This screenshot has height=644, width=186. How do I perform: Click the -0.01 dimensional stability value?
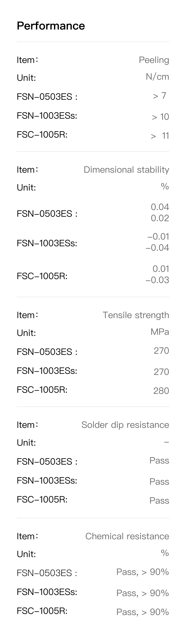158,236
